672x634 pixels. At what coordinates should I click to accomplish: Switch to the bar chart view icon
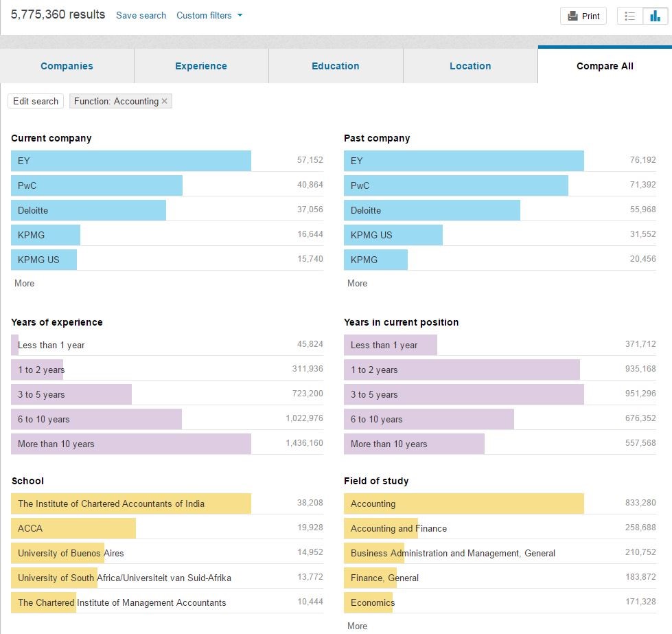coord(656,16)
